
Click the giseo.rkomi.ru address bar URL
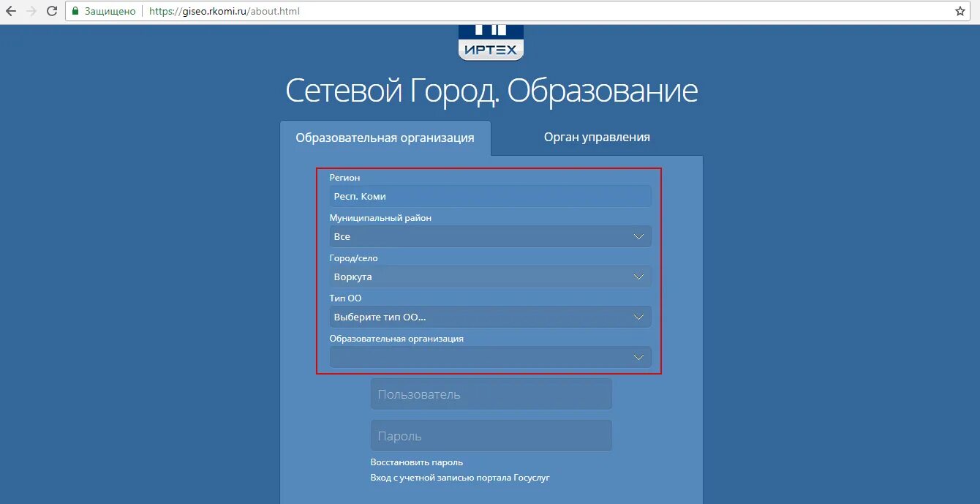[x=225, y=11]
